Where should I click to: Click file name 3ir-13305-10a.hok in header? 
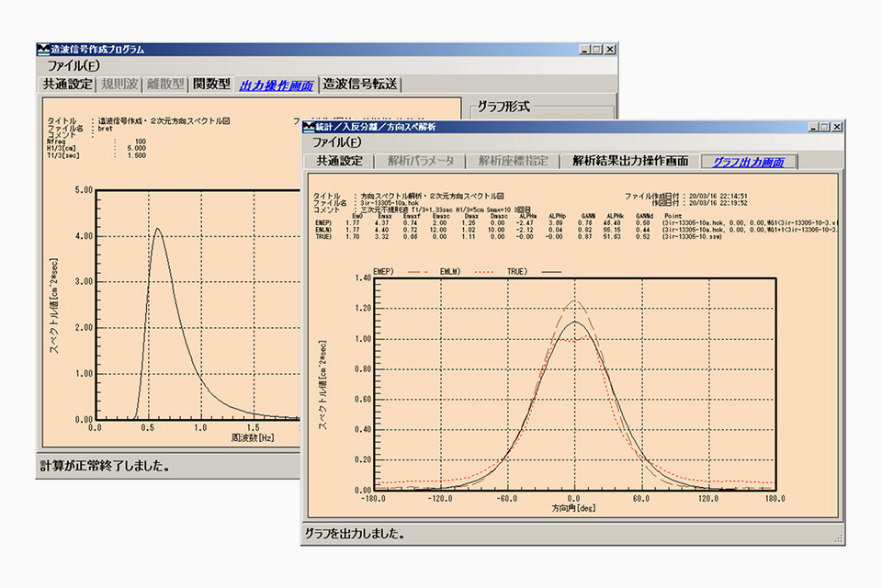390,203
